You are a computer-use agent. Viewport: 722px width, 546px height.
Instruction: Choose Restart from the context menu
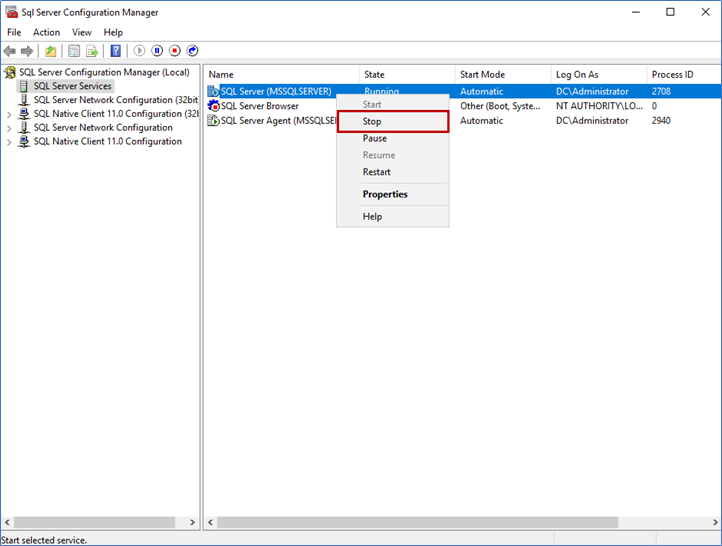tap(393, 172)
